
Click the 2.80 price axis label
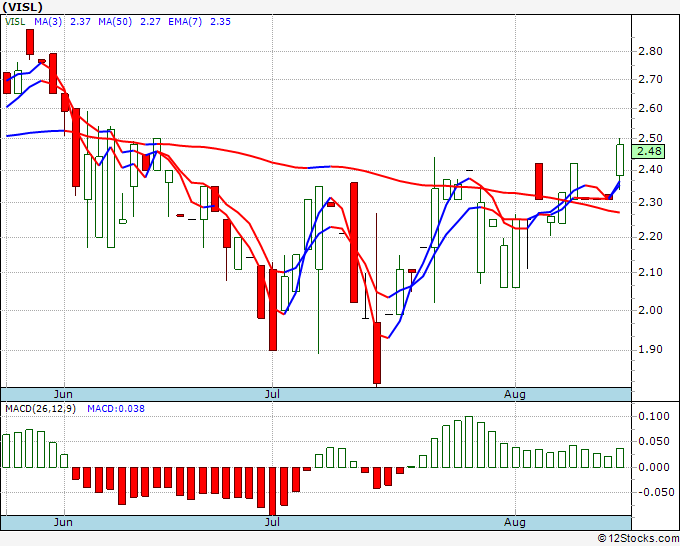click(x=651, y=51)
